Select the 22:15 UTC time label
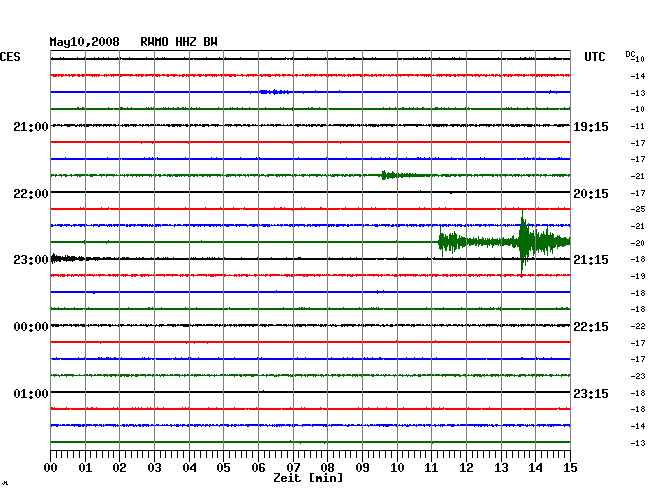Image resolution: width=650 pixels, height=494 pixels. pyautogui.click(x=591, y=327)
